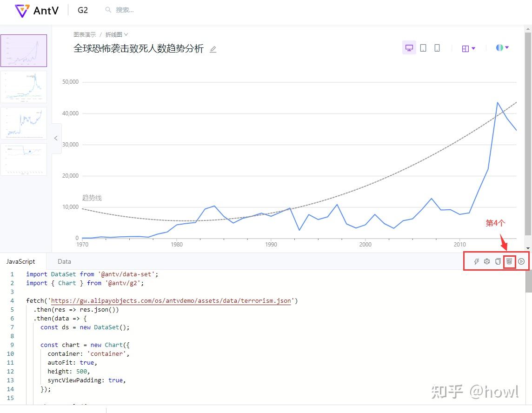Switch to tablet preview mode icon
The image size is (532, 413).
coord(423,47)
